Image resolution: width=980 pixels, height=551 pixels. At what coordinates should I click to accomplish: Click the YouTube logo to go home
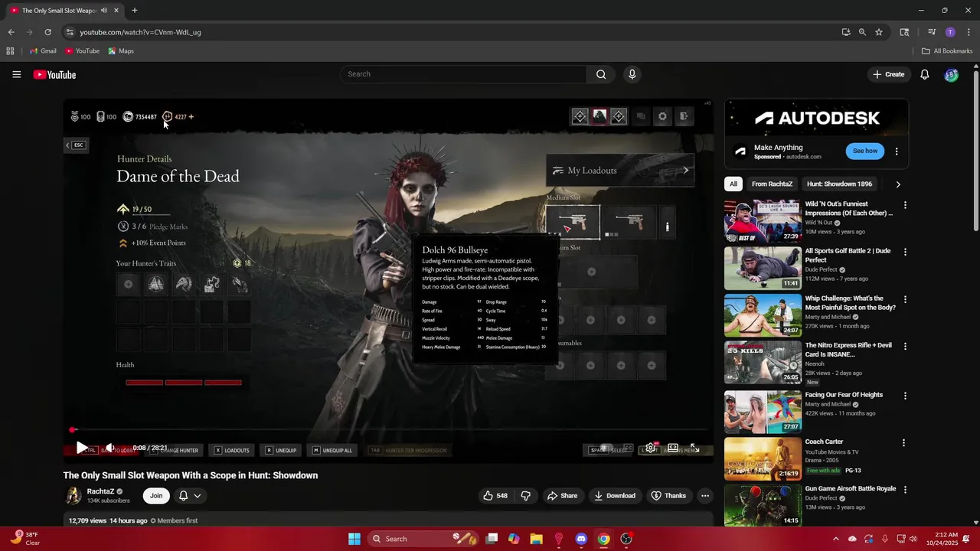[x=54, y=74]
